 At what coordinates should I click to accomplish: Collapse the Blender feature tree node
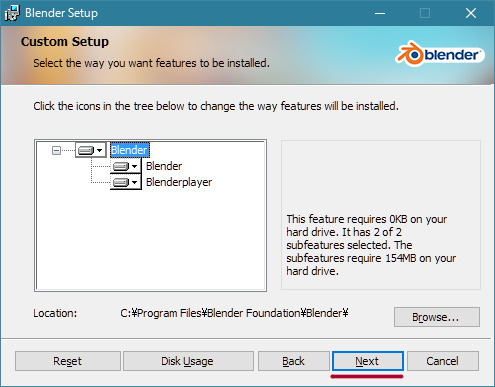click(x=56, y=151)
